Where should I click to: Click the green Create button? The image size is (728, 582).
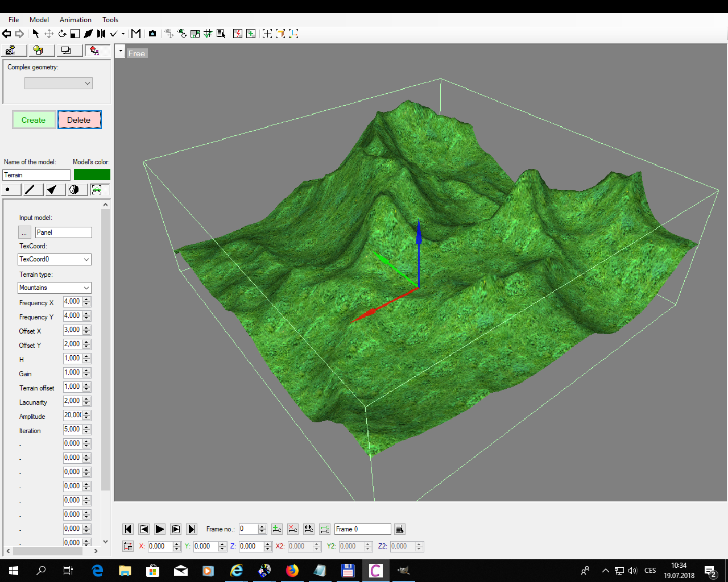point(34,120)
